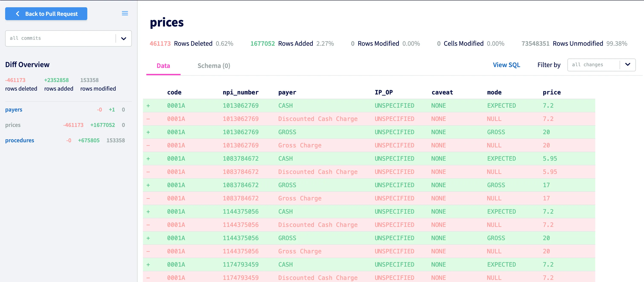Click the plus icon on the 1083784672 GROSS row
The width and height of the screenshot is (644, 282).
[148, 185]
